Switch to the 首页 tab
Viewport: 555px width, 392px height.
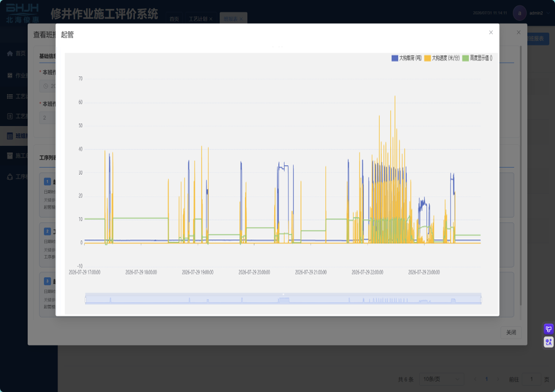[x=174, y=19]
